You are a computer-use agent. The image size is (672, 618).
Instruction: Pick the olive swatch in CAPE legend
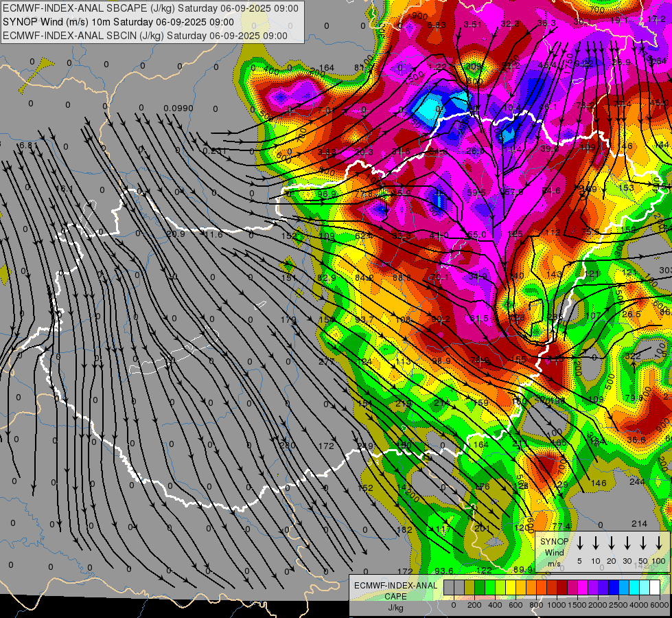[x=470, y=588]
